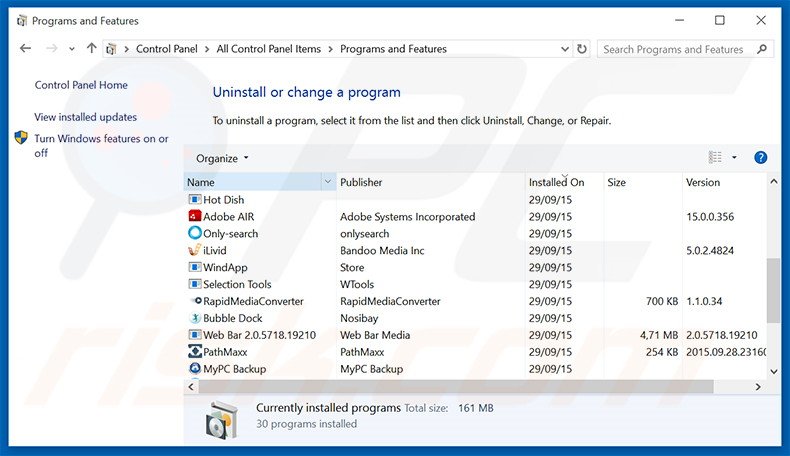Viewport: 790px width, 456px height.
Task: Click the Programs and Features title bar icon
Action: click(x=22, y=21)
